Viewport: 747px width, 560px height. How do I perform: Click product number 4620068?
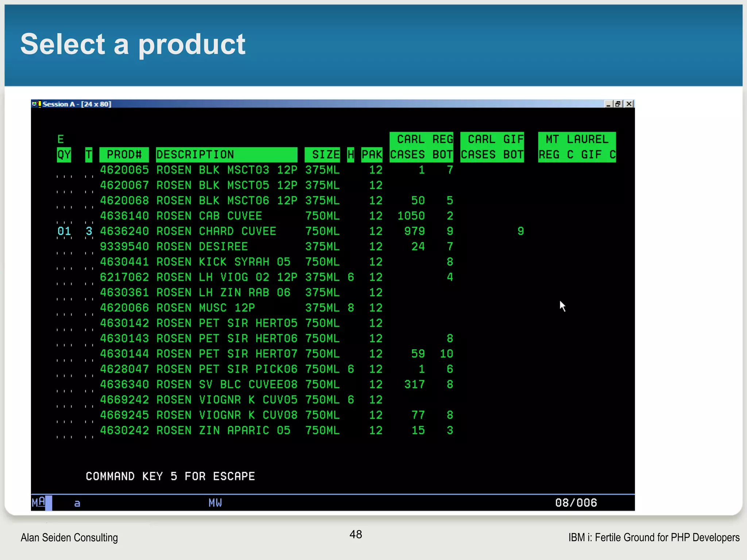124,201
